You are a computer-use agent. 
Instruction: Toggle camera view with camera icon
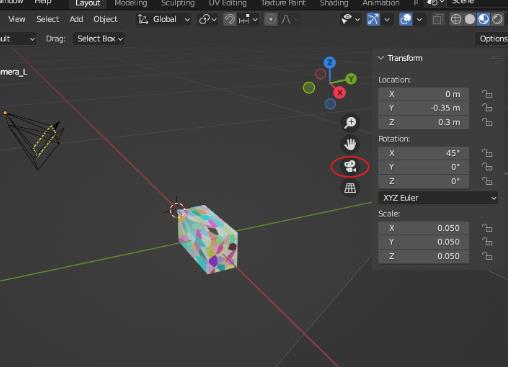(350, 166)
